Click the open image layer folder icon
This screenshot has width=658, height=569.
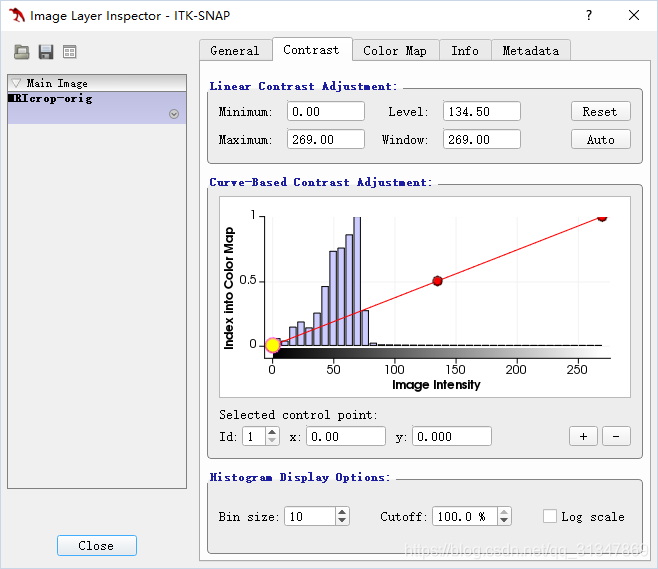pyautogui.click(x=21, y=52)
